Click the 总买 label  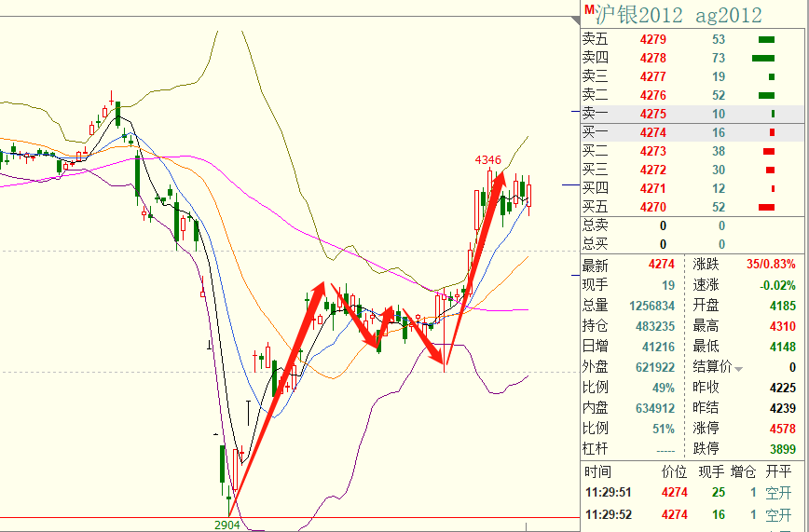click(x=595, y=243)
